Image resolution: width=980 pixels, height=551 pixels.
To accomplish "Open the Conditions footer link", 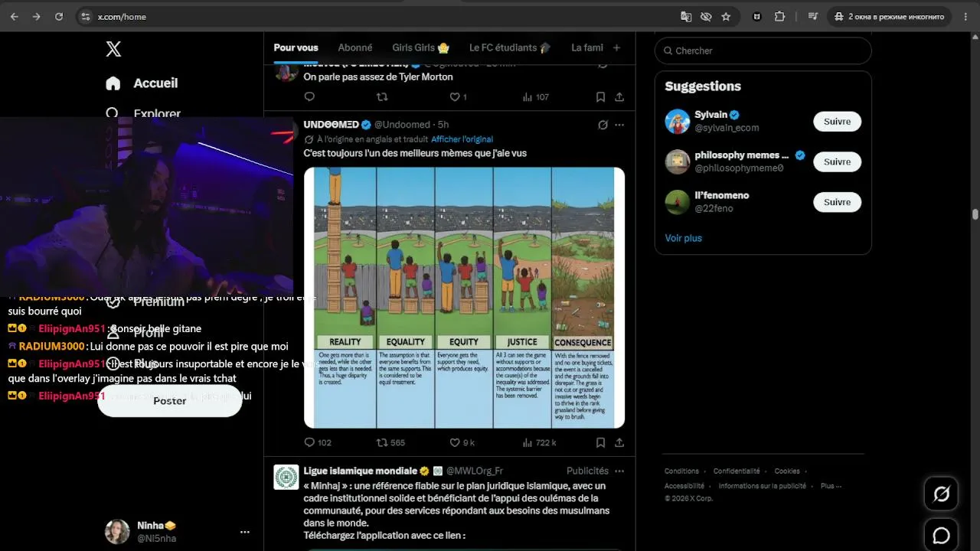I will coord(681,471).
